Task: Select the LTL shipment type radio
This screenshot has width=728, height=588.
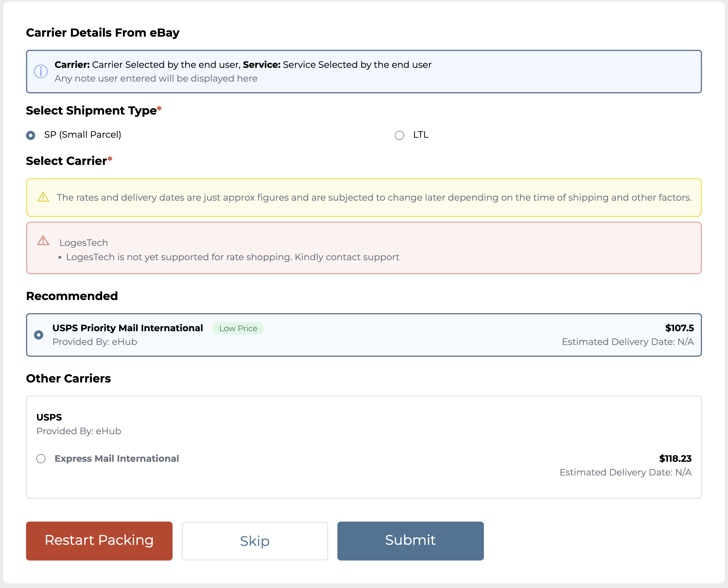Action: [399, 135]
